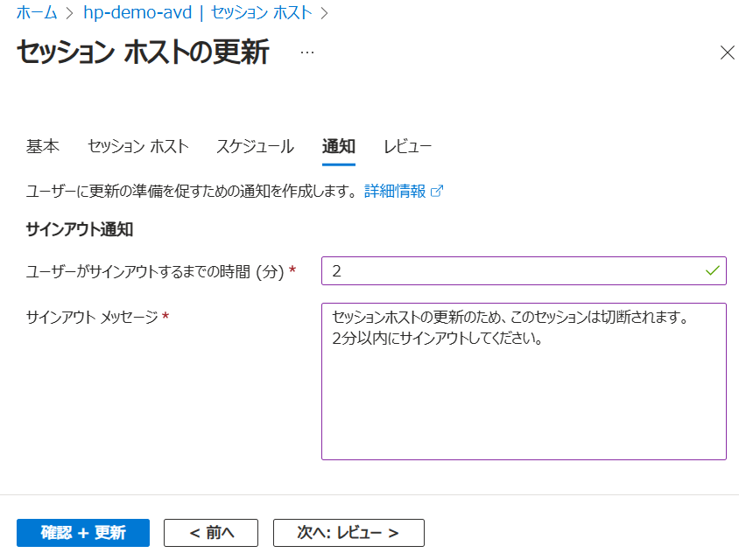Click the green validation checkmark icon

(x=713, y=271)
